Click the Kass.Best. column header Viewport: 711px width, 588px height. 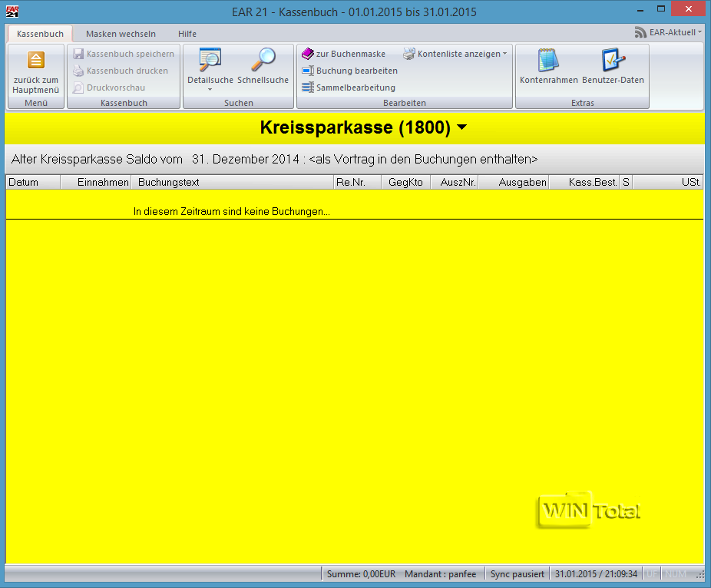point(584,182)
